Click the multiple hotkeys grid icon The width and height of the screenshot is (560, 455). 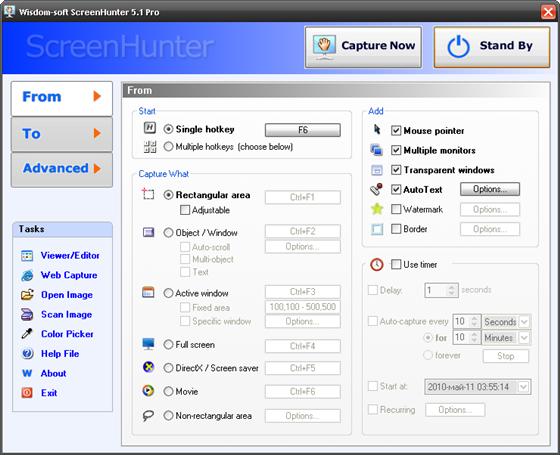pos(150,147)
